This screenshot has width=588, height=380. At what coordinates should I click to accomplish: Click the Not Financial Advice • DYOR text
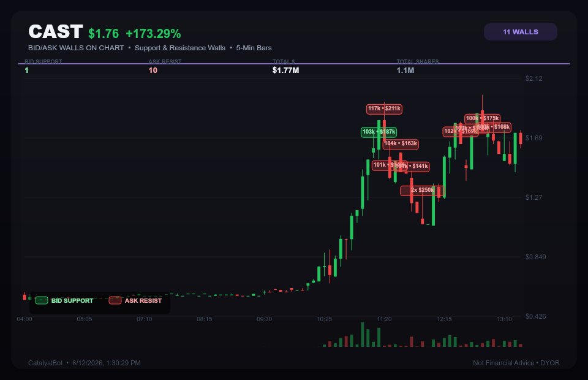[x=516, y=363]
